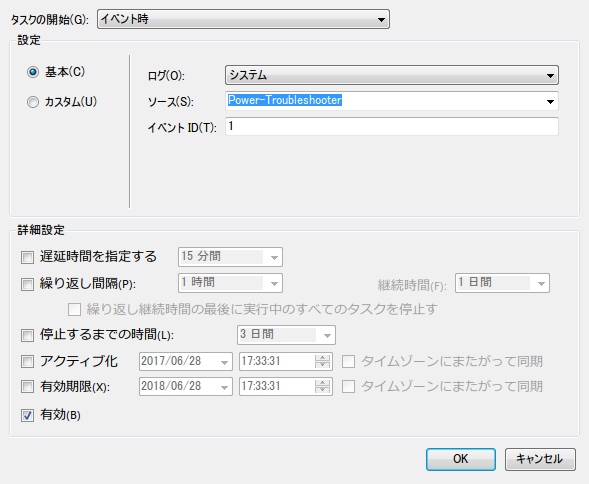Viewport: 589px width, 484px height.
Task: Enable 繰り返し間隔 checkbox
Action: [x=27, y=284]
